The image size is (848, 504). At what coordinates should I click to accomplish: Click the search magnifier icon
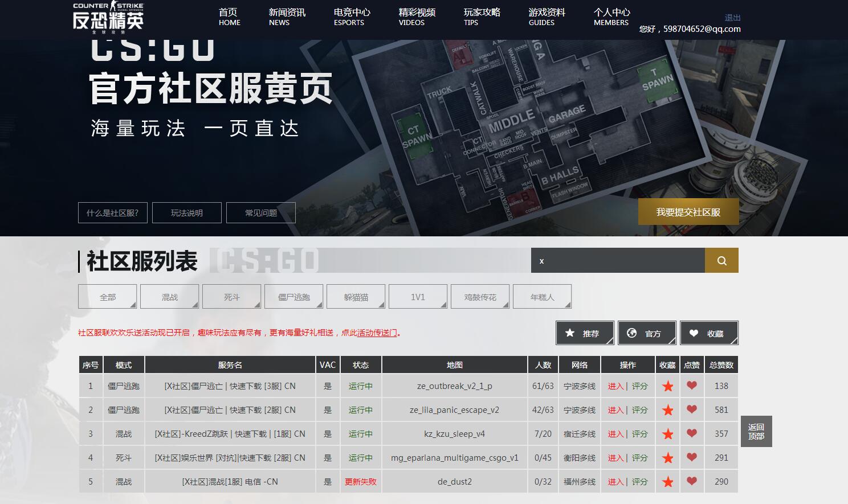[721, 260]
